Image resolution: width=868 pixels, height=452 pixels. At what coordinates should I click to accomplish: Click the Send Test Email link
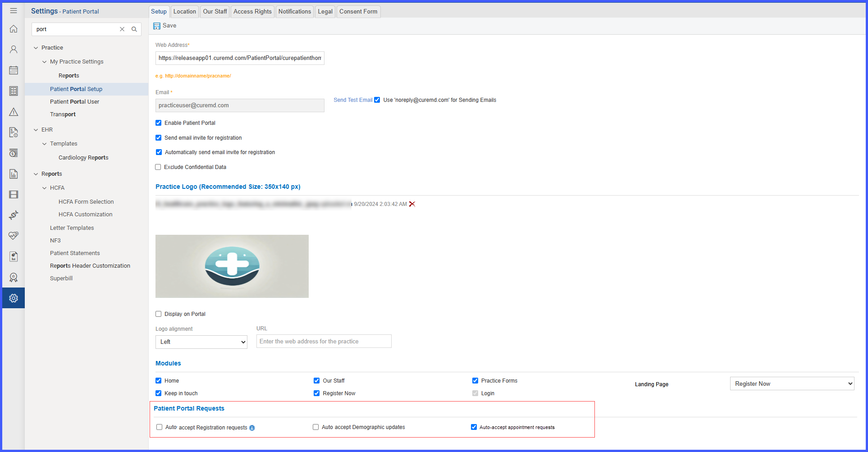[x=353, y=100]
